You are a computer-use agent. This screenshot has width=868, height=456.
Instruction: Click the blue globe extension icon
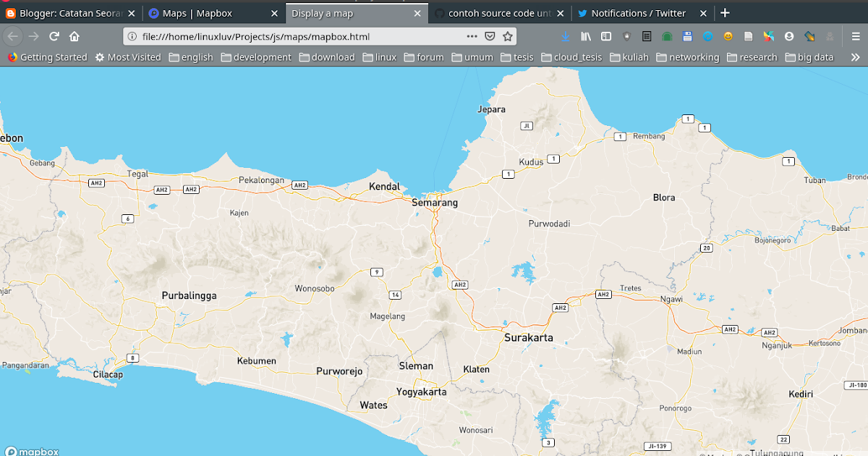pos(707,36)
